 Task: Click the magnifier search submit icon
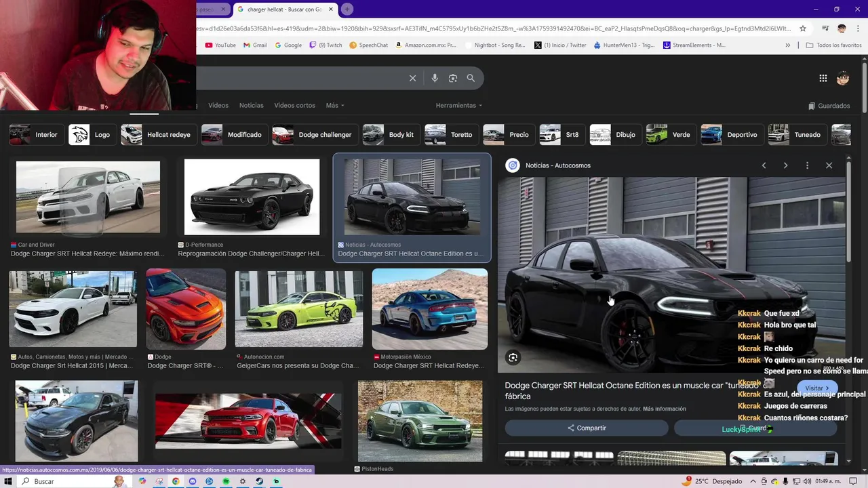click(471, 78)
